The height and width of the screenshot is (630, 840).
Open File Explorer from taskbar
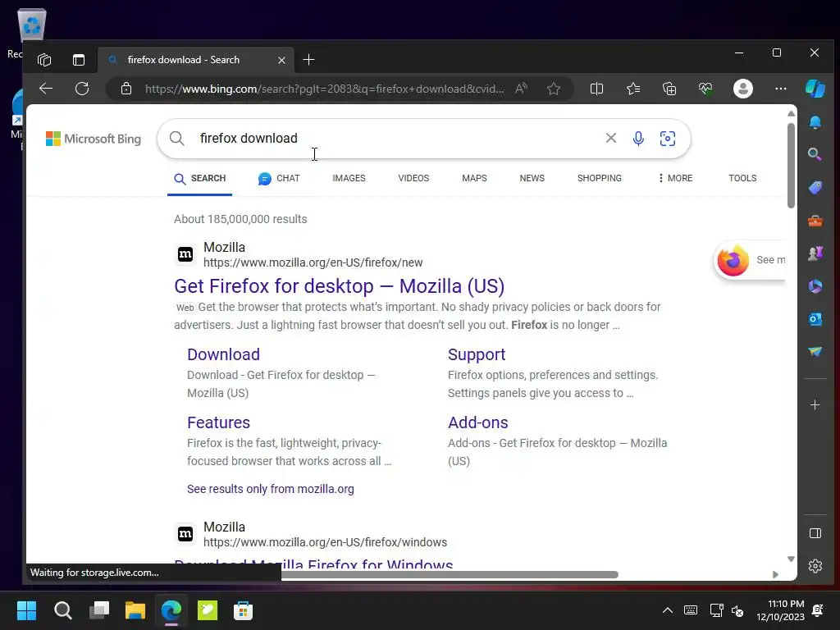135,610
